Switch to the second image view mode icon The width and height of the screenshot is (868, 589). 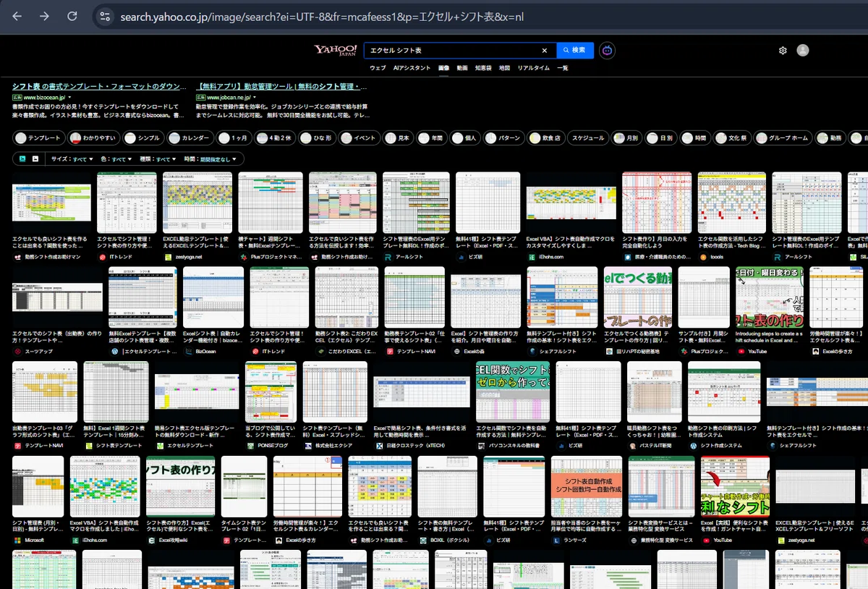pyautogui.click(x=35, y=158)
